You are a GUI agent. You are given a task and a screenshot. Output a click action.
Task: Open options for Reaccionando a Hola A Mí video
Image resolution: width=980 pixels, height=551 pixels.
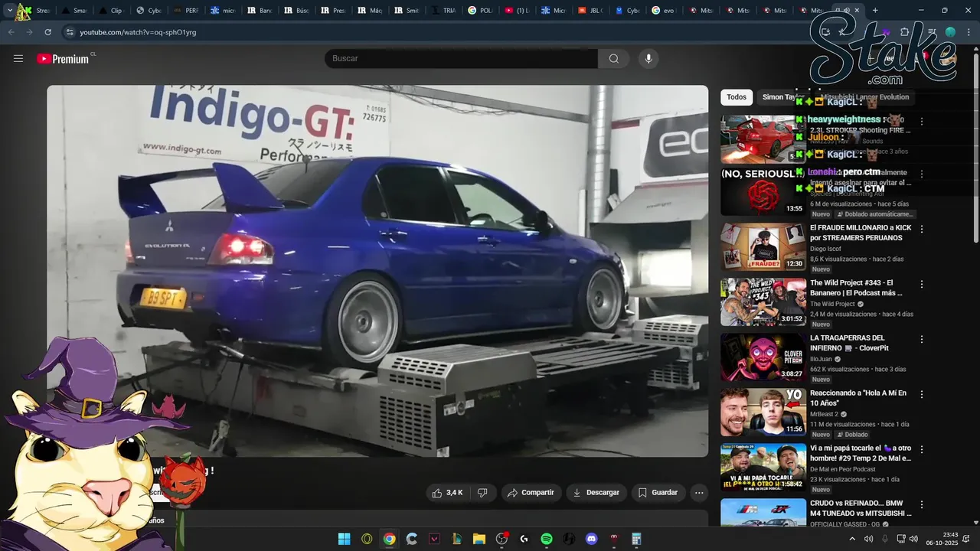pos(922,394)
